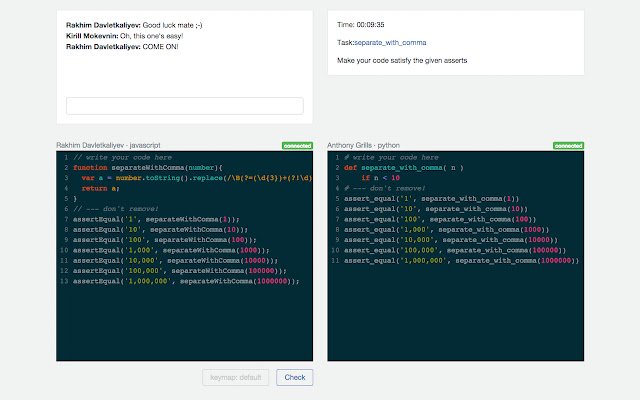This screenshot has width=640, height=400.
Task: Click the 'return a;' line in javascript editor
Action: (x=100, y=189)
